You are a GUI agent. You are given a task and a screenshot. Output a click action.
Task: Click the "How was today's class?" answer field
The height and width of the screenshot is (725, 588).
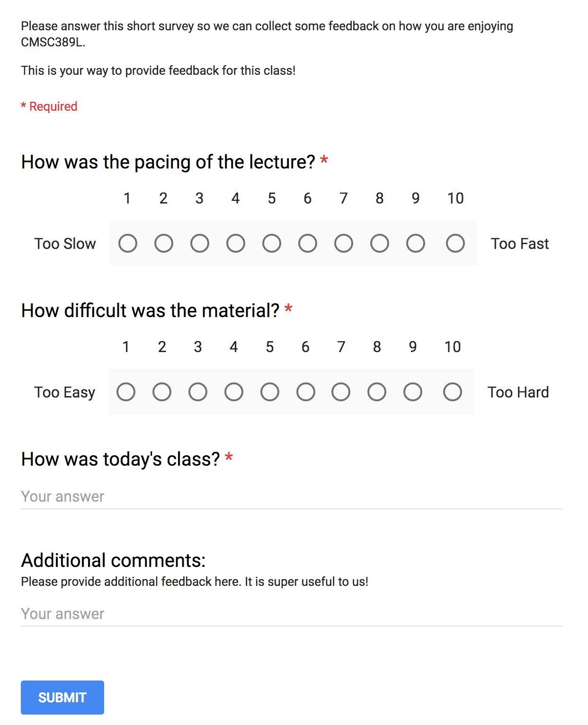pos(291,497)
